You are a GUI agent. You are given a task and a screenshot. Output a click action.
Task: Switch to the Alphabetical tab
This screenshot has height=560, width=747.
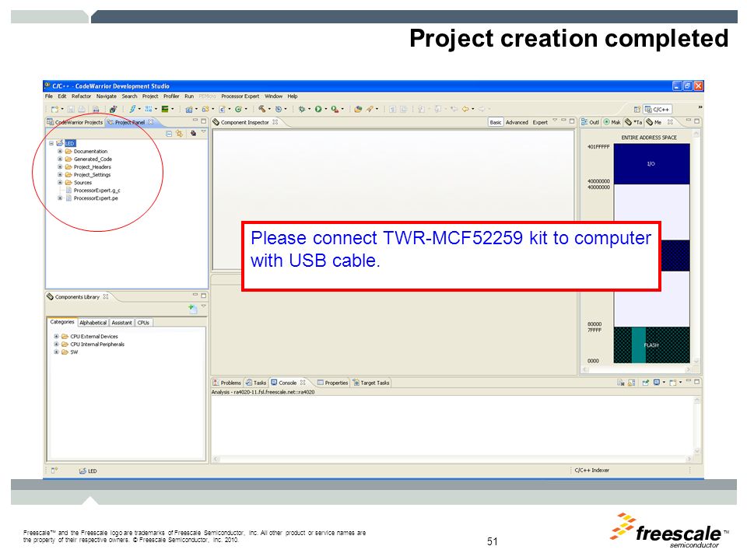click(93, 322)
